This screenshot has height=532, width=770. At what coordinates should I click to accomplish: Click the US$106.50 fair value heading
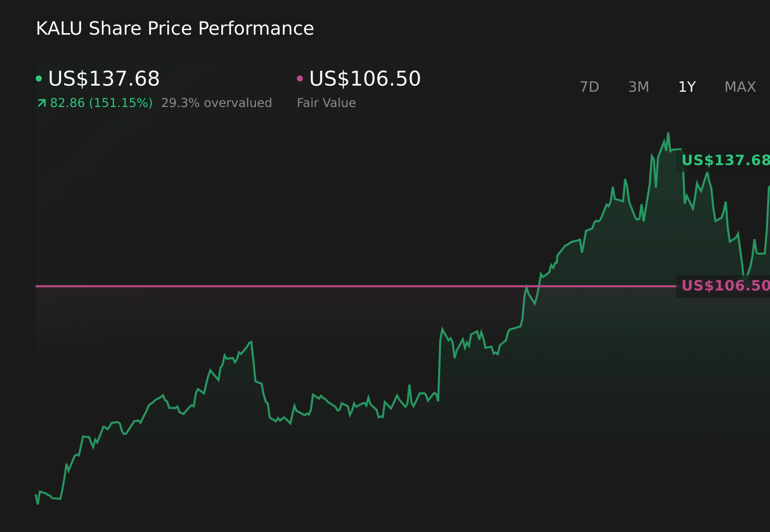click(x=365, y=78)
